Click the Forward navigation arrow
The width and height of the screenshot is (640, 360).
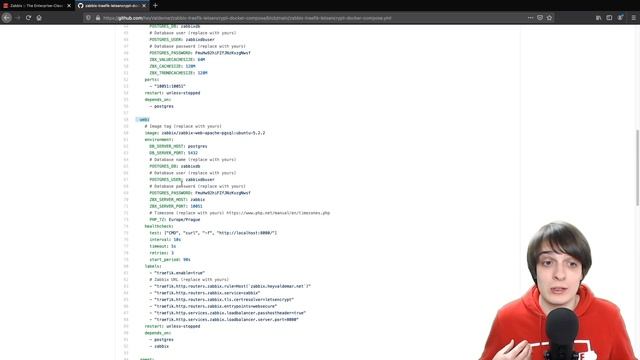[x=17, y=18]
